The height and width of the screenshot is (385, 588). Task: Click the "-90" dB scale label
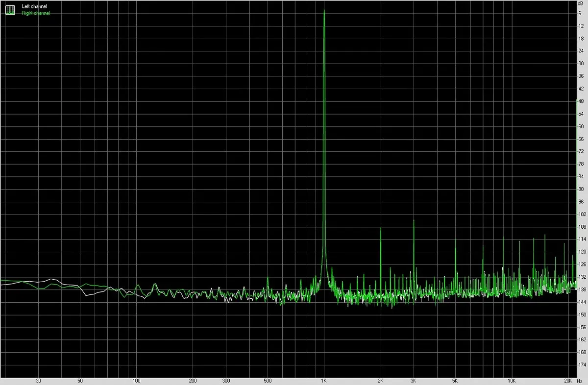pyautogui.click(x=581, y=189)
